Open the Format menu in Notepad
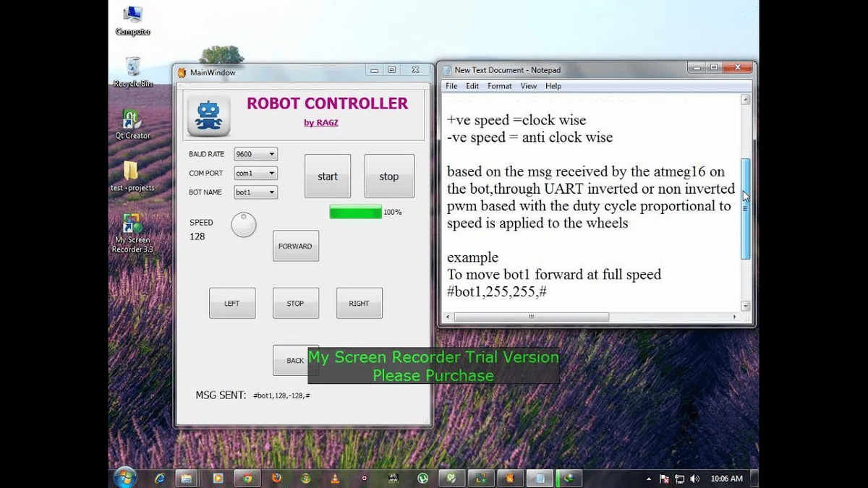The height and width of the screenshot is (488, 868). point(499,85)
